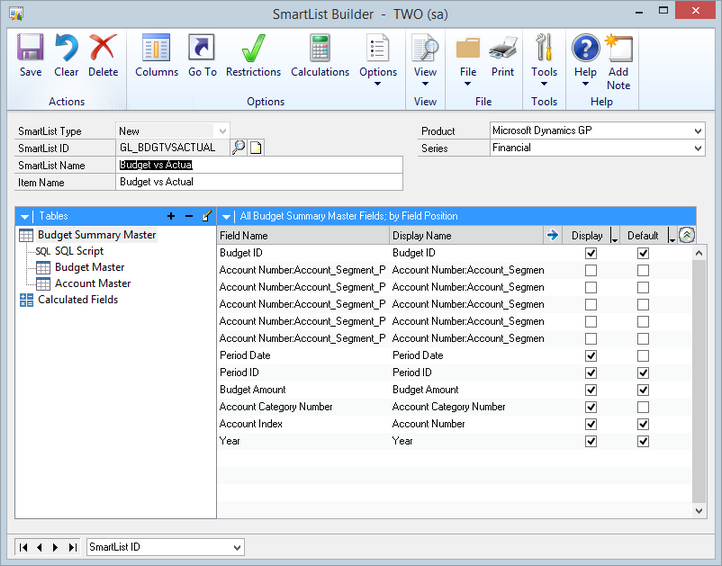Click the circular collapse chevrons icon in grid header
722x566 pixels.
coord(687,235)
